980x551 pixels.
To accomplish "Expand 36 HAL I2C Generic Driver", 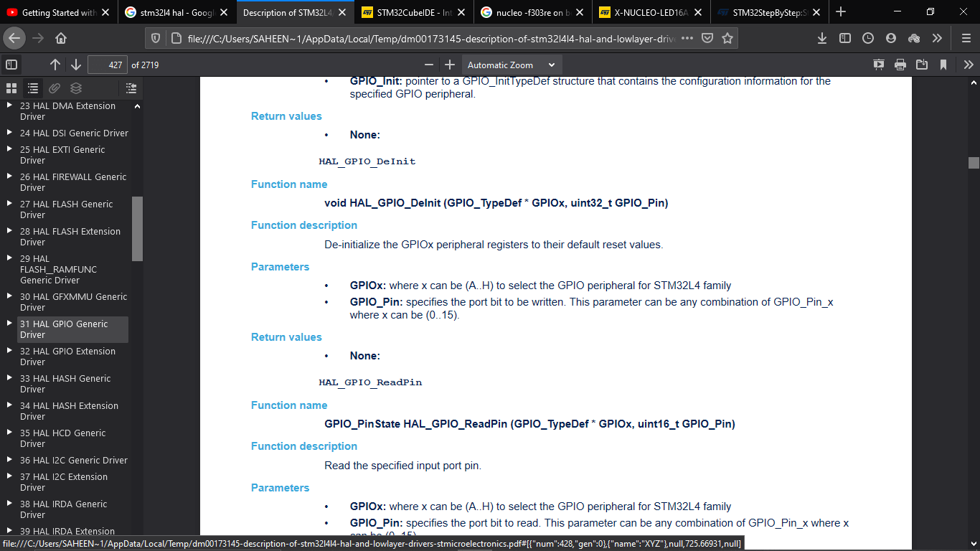I will (x=9, y=460).
